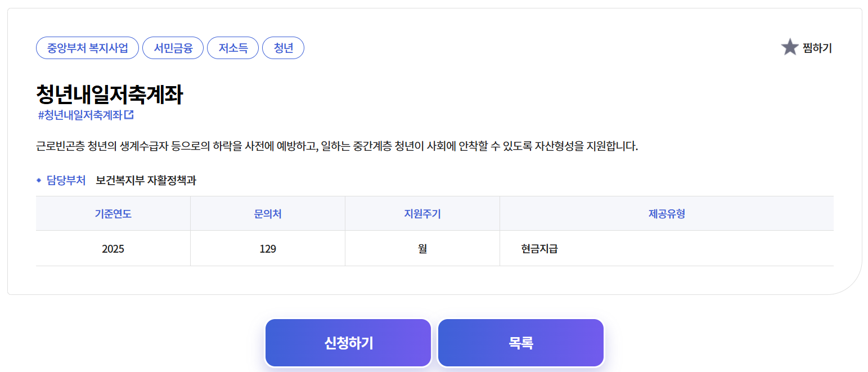Screen dimensions: 868x372
Task: Click the 목록 list button
Action: pyautogui.click(x=520, y=342)
